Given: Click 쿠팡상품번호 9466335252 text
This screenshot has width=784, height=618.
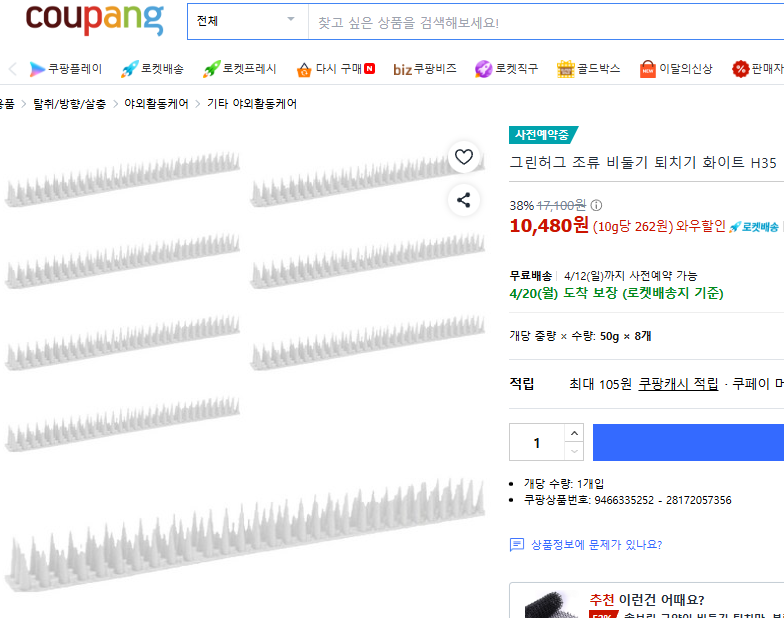Looking at the screenshot, I should (x=627, y=500).
